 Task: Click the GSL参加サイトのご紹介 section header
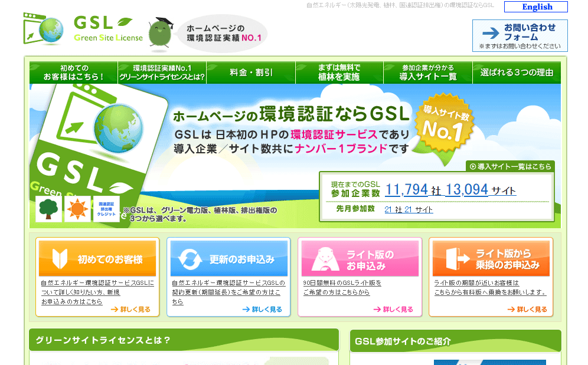(455, 341)
